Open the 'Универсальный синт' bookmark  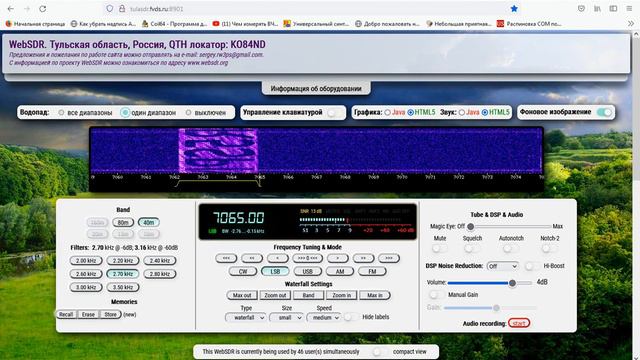[x=316, y=24]
